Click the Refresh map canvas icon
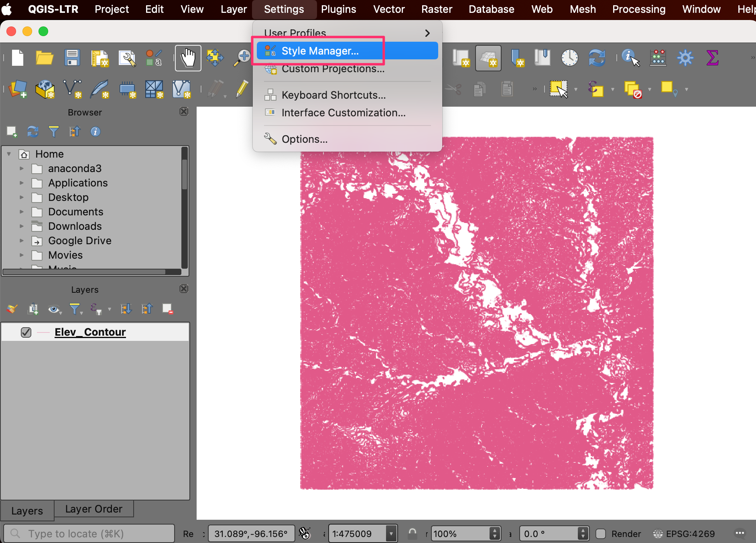756x543 pixels. point(597,58)
